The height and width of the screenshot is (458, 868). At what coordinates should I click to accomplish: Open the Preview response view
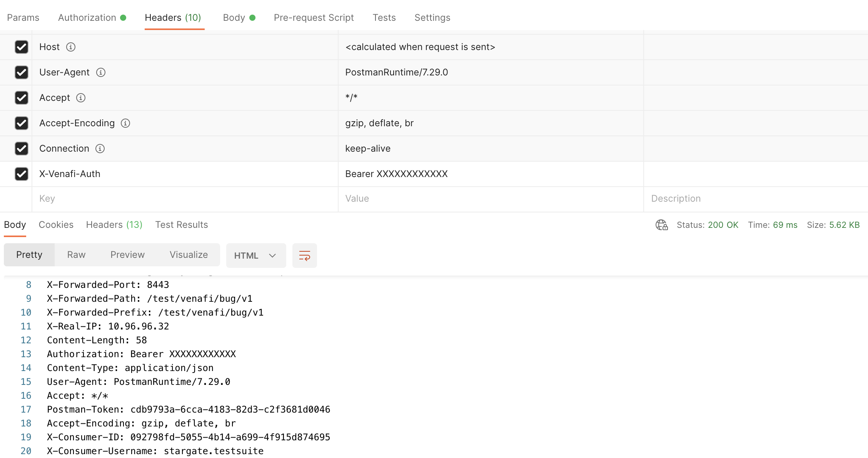127,254
